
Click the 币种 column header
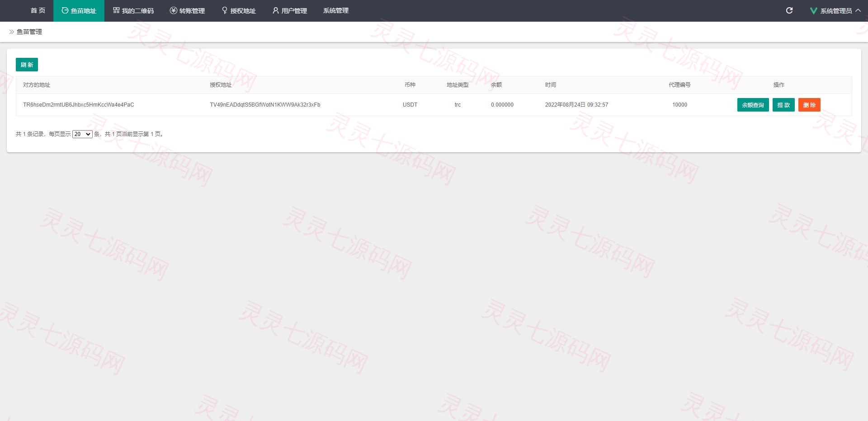tap(410, 85)
